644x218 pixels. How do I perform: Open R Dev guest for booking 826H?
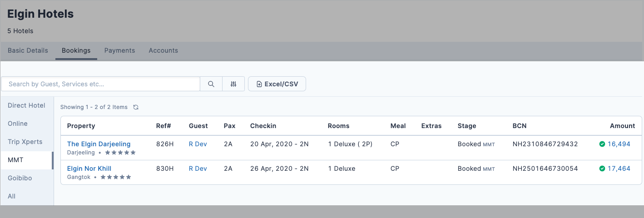click(198, 144)
